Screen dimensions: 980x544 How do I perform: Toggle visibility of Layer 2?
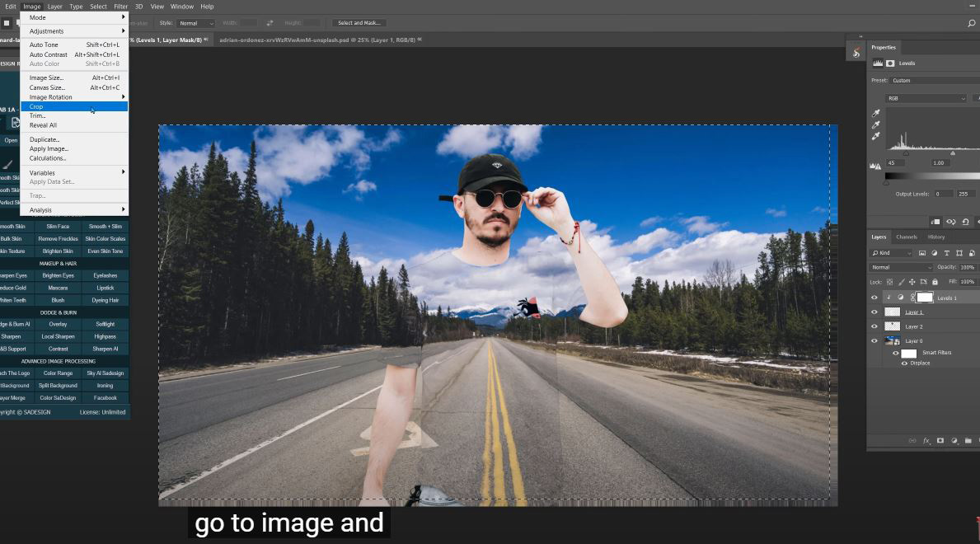874,326
